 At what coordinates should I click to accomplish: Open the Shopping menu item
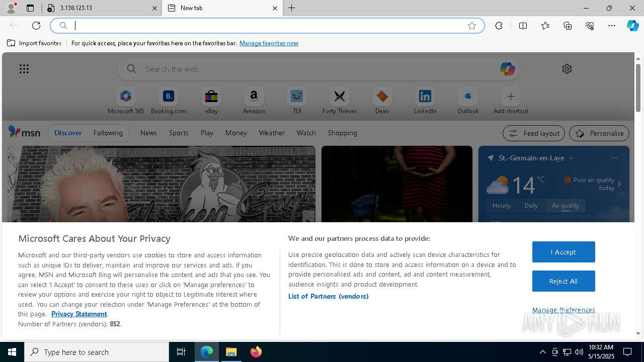[342, 133]
